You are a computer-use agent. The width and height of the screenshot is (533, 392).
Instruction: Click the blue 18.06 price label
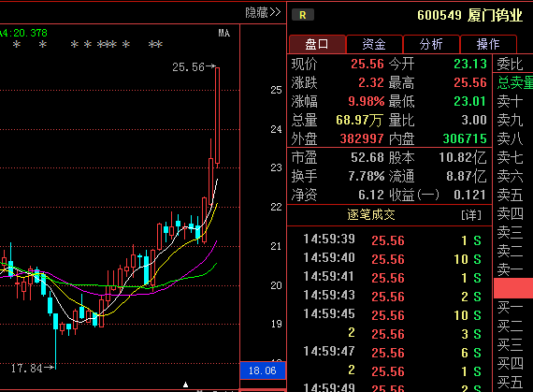pyautogui.click(x=263, y=370)
